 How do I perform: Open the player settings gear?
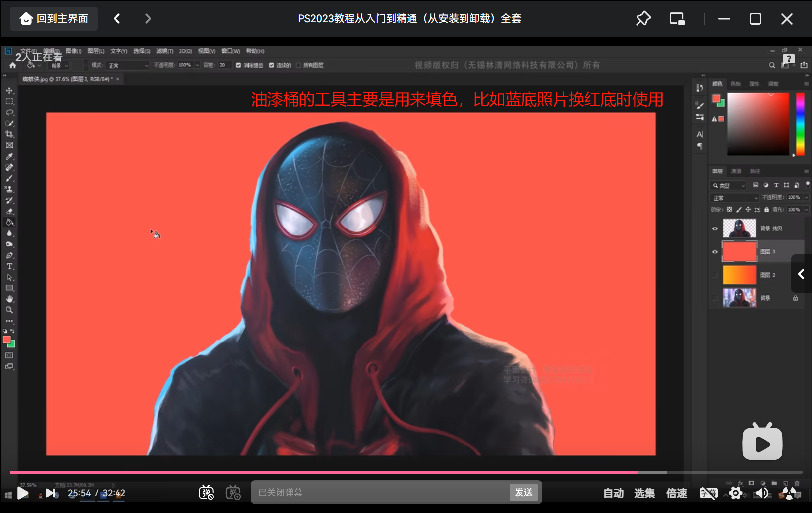click(736, 493)
